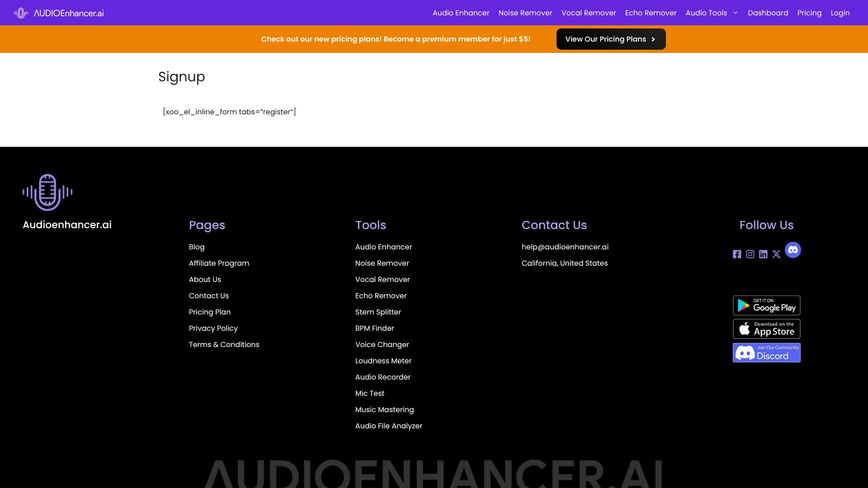Click the View Our Pricing Plans button

coord(611,39)
